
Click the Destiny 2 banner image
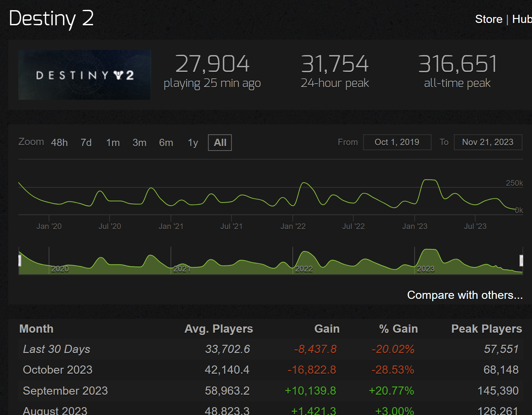(x=84, y=75)
